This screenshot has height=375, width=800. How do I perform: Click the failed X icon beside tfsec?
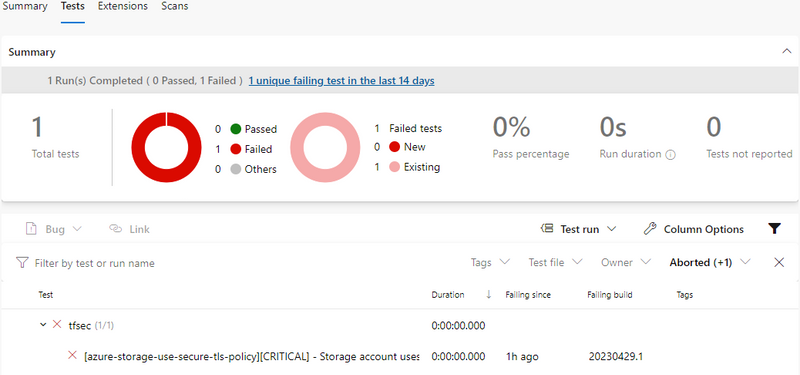pos(57,324)
